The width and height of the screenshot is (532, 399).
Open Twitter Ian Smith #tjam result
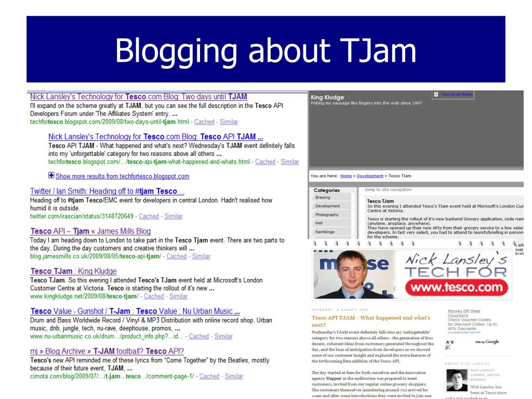pos(107,191)
